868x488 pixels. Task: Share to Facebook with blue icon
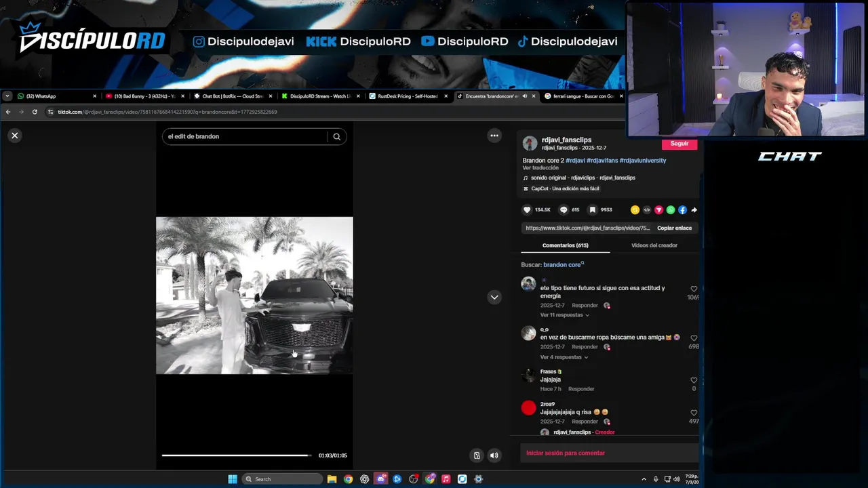click(682, 210)
